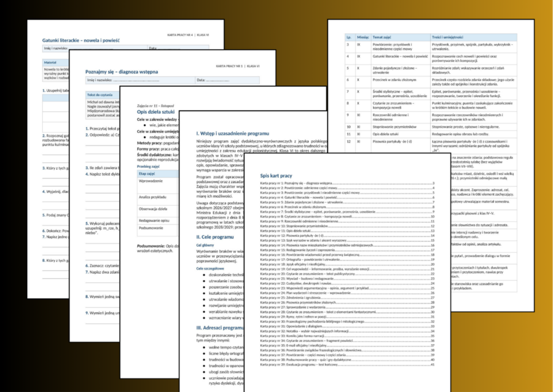Click 'Data' field on Karta pracy nr 1

227,80
